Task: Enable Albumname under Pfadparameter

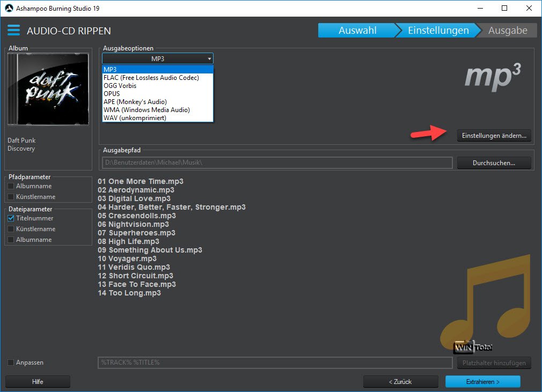Action: pos(11,186)
